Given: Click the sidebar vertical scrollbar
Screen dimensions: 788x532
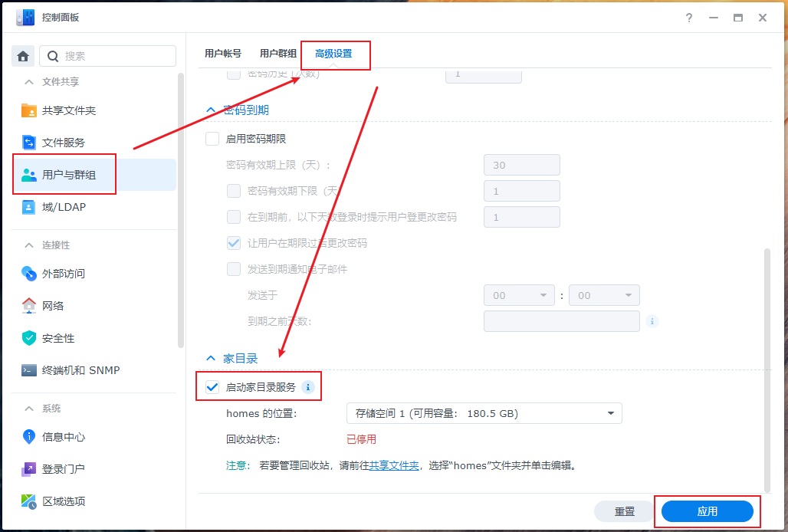Looking at the screenshot, I should click(x=181, y=210).
